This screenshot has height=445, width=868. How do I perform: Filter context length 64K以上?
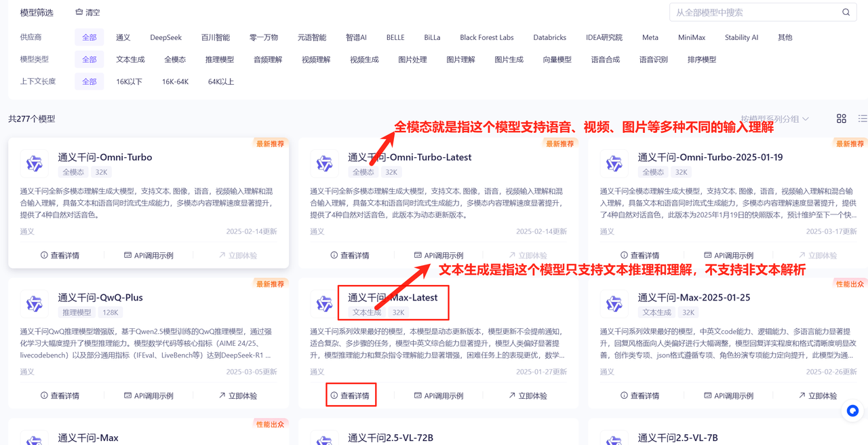pos(221,81)
